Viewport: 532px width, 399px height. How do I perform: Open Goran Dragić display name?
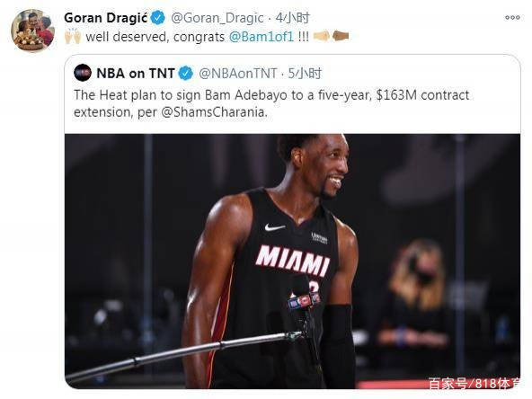pyautogui.click(x=105, y=18)
